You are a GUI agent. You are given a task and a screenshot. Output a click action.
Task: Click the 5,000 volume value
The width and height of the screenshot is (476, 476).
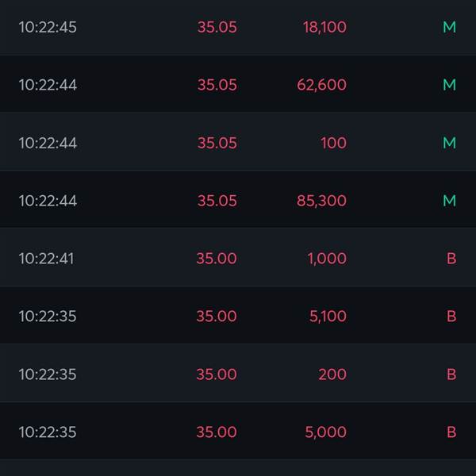pos(326,432)
